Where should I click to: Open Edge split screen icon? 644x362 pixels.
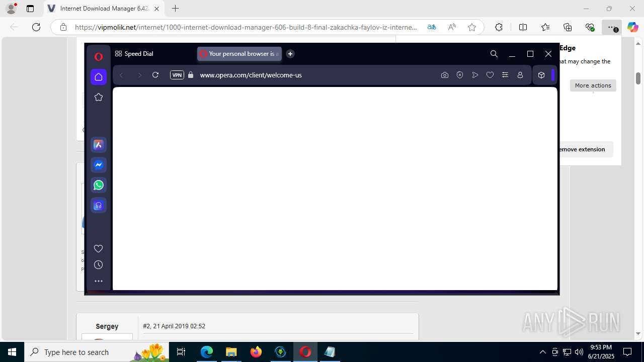(523, 27)
